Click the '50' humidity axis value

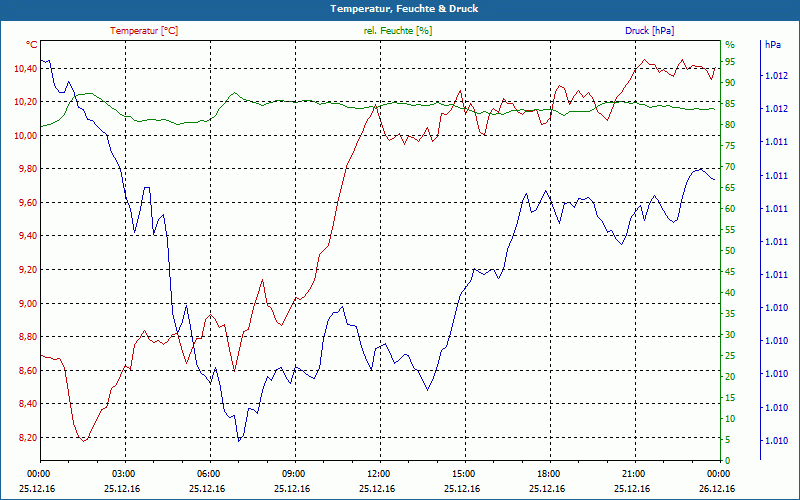[730, 251]
